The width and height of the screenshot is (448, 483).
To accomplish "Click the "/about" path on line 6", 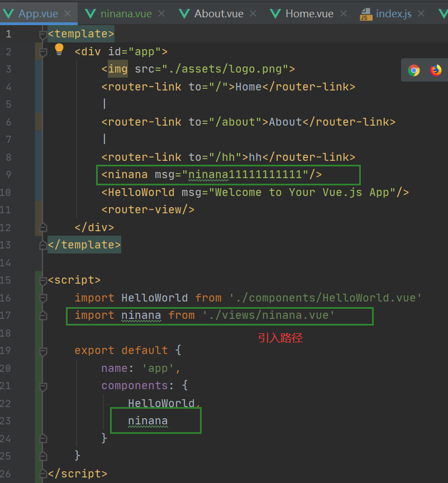I will (x=235, y=122).
